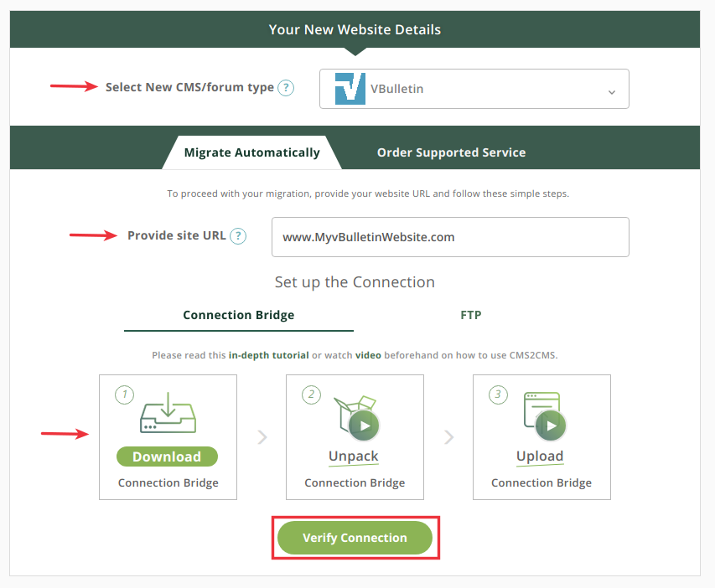Switch to the Order Supported Service tab
715x588 pixels.
coord(452,152)
